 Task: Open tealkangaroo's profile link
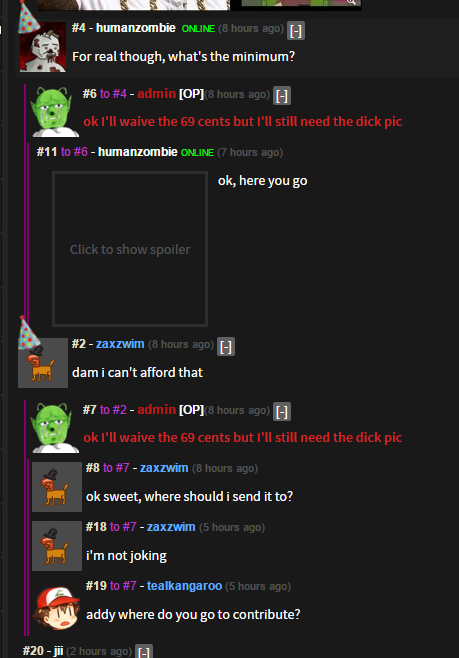click(x=184, y=586)
